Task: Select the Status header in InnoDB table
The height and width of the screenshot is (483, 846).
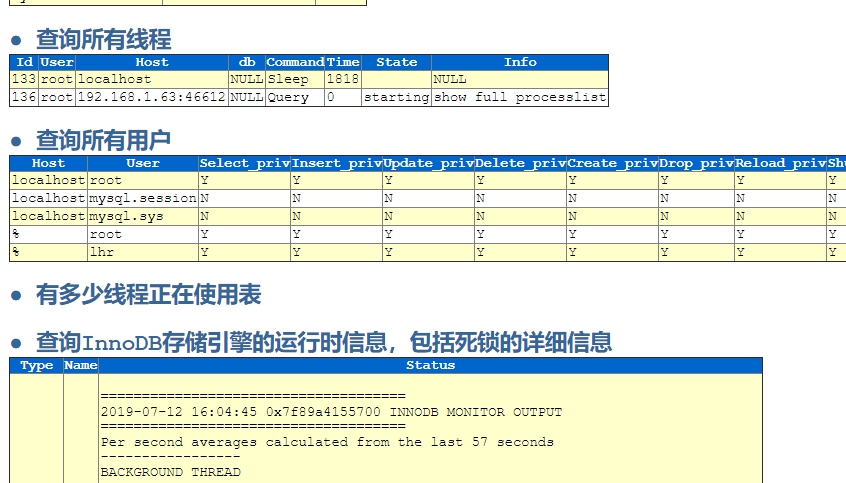Action: (430, 365)
